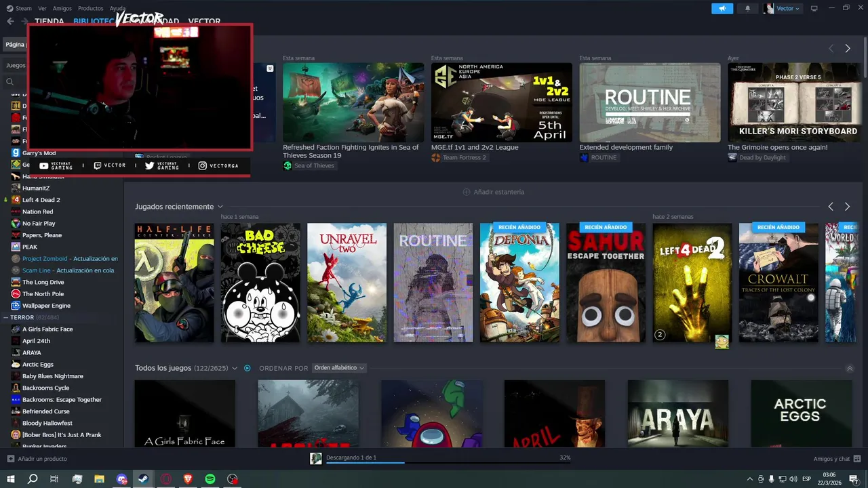Open the Amigos menu
Screen dimensions: 868x488
coord(62,8)
